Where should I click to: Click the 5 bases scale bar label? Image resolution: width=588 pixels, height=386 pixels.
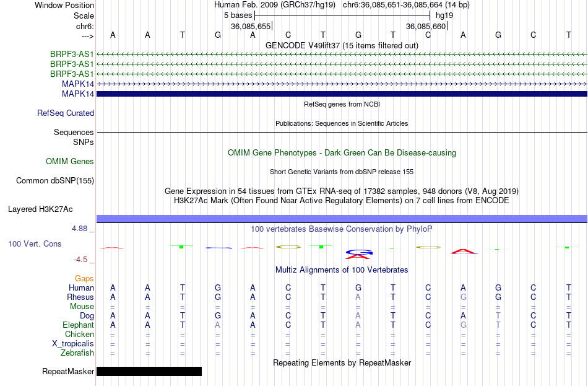click(x=238, y=15)
